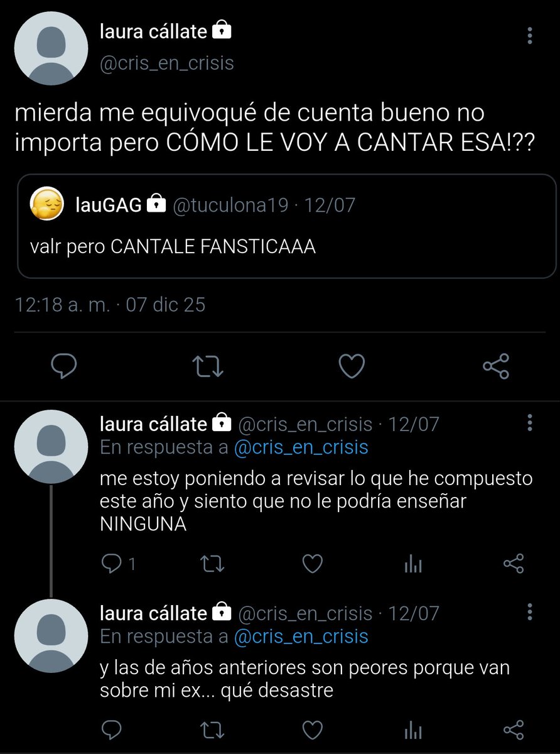View analytics for the NINGUNA reply
Viewport: 560px width, 754px height.
point(412,564)
